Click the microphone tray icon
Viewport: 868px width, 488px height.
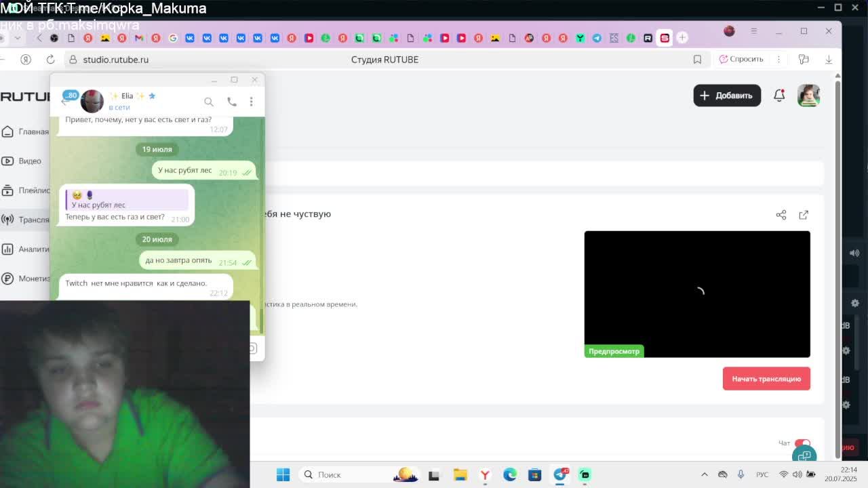click(741, 474)
